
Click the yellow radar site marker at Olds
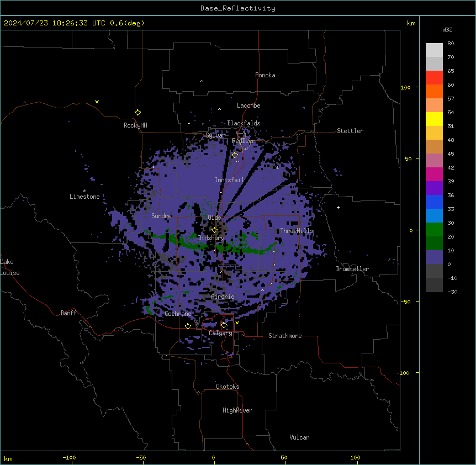[x=214, y=230]
